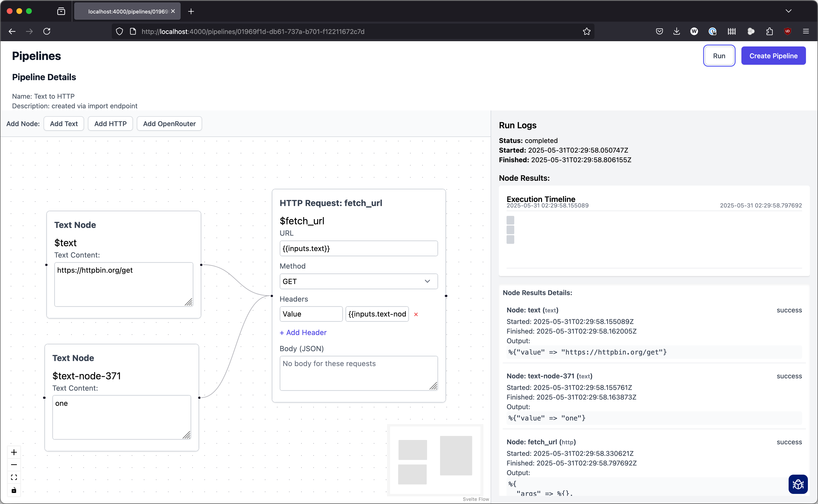
Task: Open the browser downloads panel
Action: [x=677, y=31]
